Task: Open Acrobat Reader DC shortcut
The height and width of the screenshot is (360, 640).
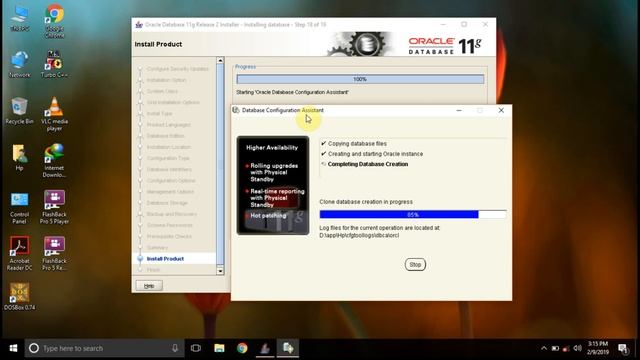Action: (x=19, y=253)
